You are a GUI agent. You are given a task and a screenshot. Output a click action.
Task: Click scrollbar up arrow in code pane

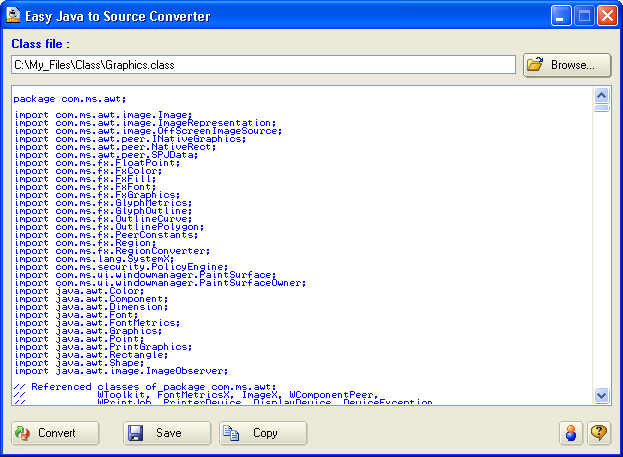[x=602, y=95]
